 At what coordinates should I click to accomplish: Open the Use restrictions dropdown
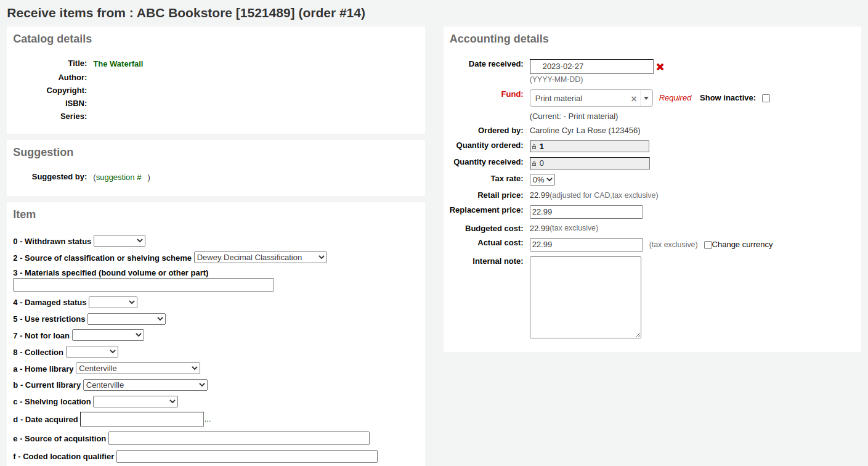pyautogui.click(x=126, y=319)
